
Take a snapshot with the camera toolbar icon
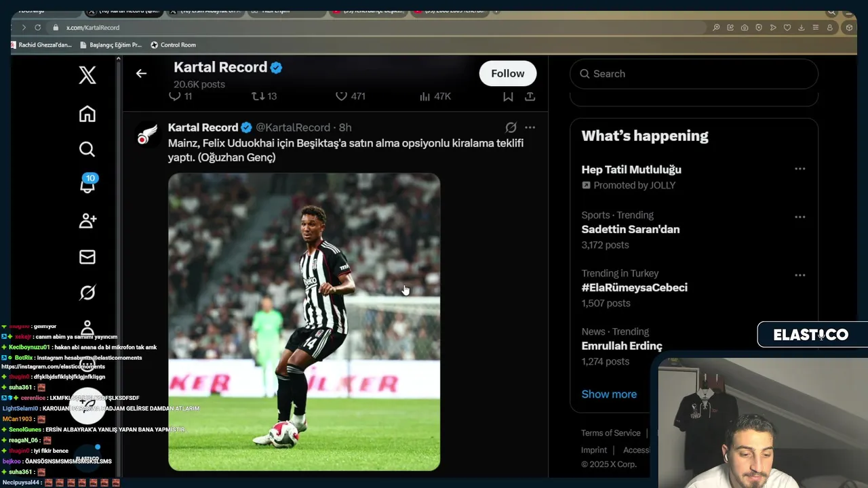[745, 28]
